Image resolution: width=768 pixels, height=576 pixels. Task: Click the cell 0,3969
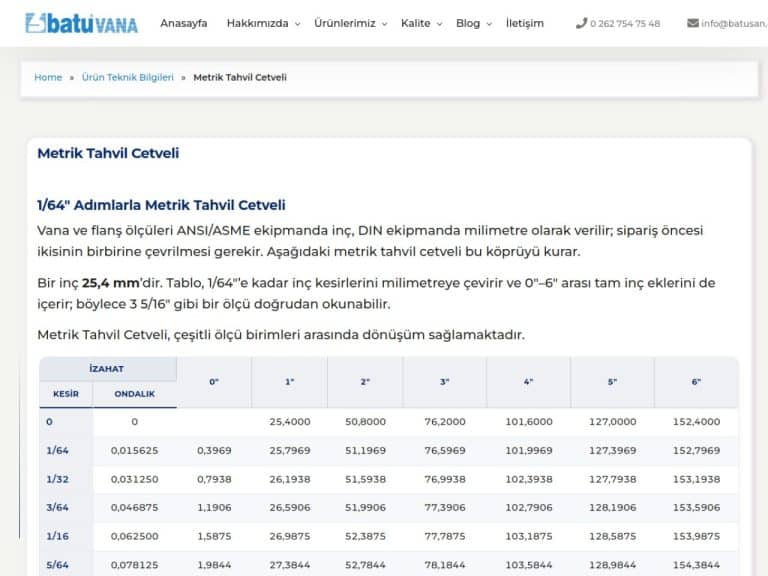coord(214,451)
